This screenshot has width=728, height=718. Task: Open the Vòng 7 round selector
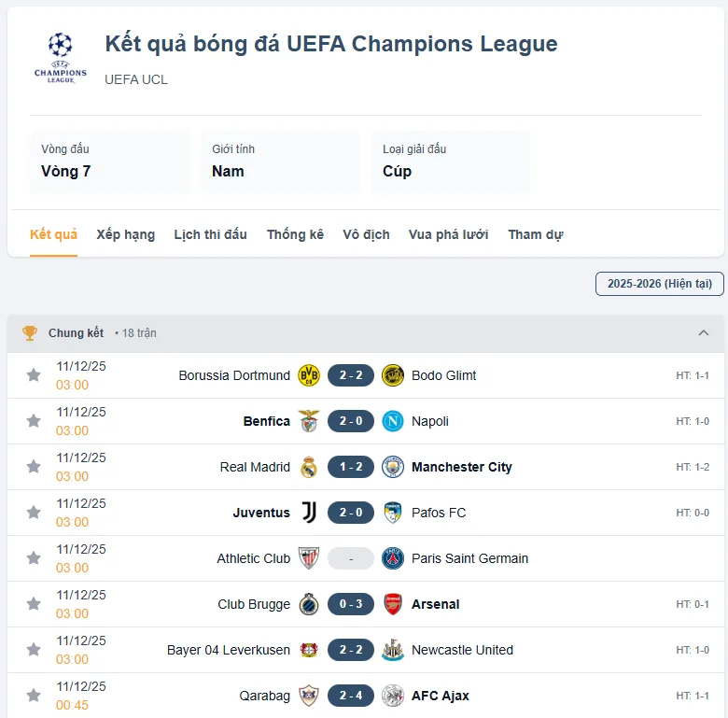click(x=109, y=162)
